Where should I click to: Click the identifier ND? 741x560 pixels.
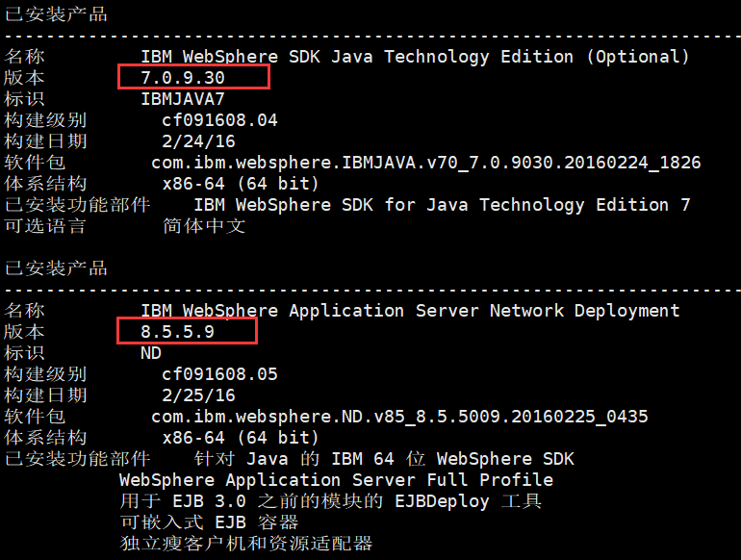coord(151,353)
